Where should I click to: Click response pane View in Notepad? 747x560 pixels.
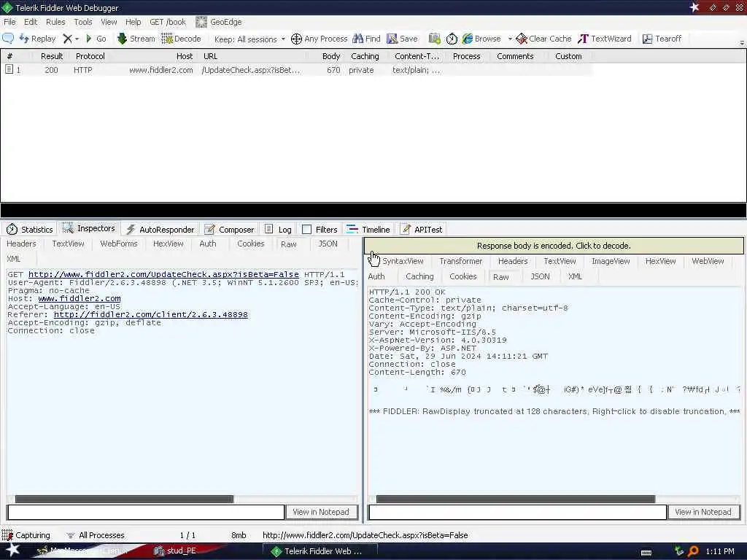point(703,512)
